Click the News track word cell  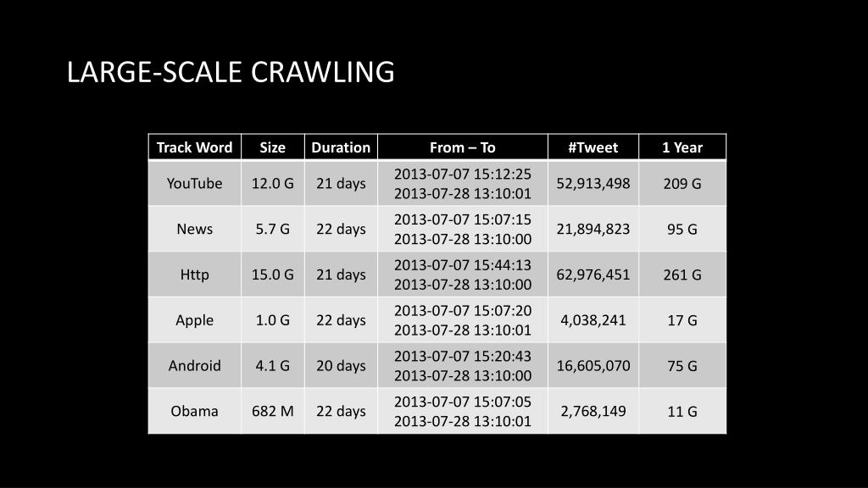pos(194,229)
